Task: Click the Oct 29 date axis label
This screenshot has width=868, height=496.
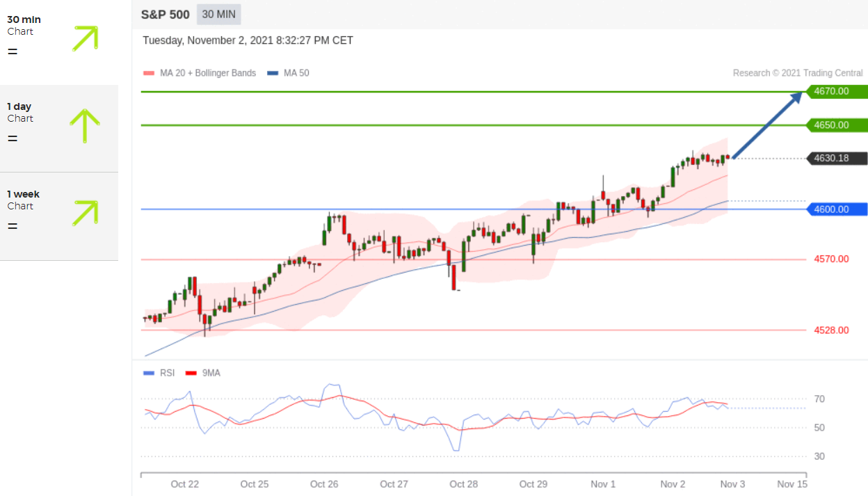Action: 533,484
